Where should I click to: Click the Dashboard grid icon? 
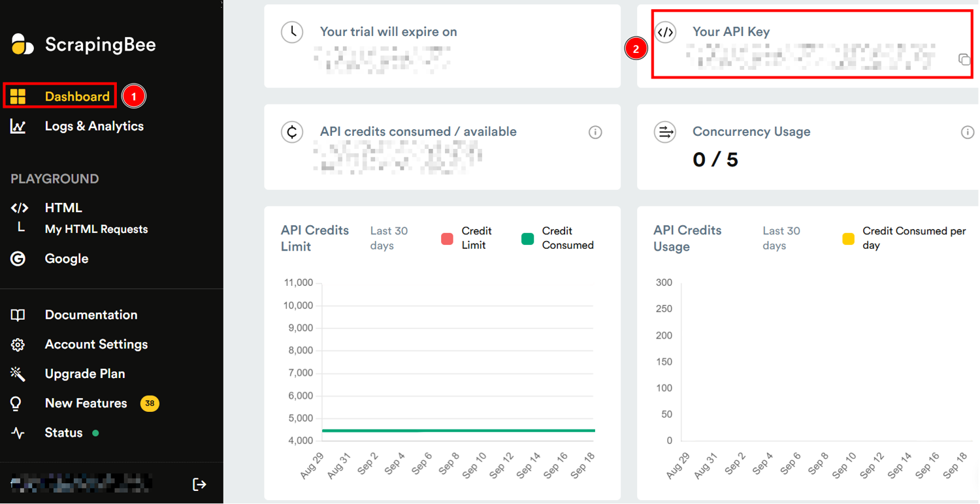point(18,97)
